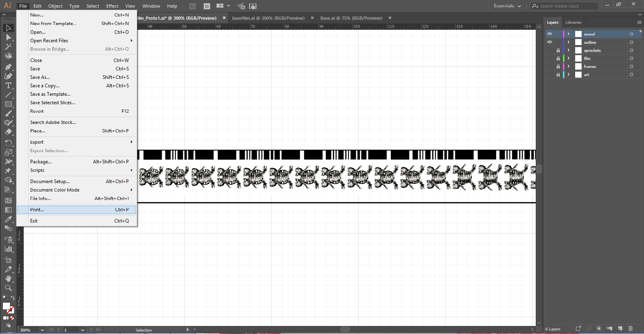Select the Line Segment tool
Viewport: 644px width, 334px height.
pos(8,95)
